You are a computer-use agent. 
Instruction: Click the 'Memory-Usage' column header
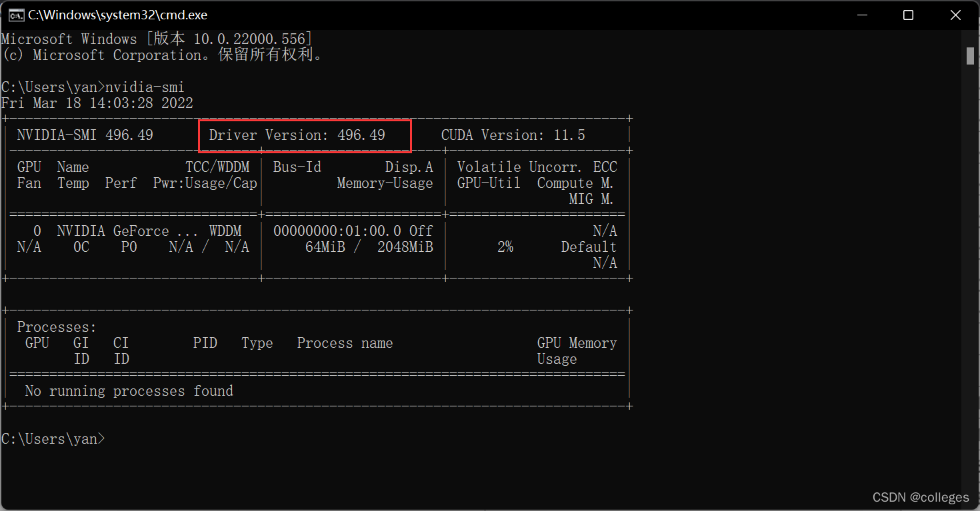[385, 183]
